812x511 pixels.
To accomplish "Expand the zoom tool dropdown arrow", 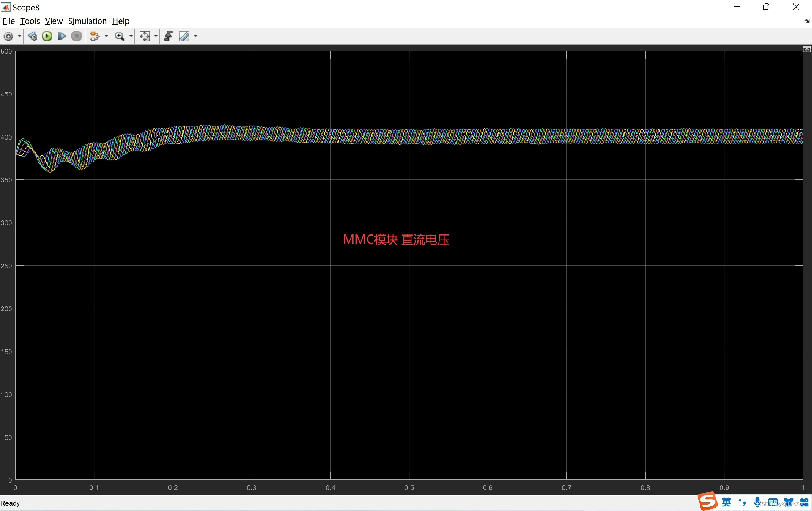I will (x=131, y=36).
